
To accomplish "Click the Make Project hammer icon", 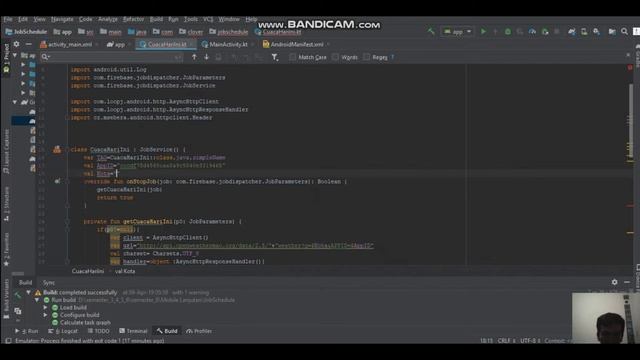I will tap(431, 31).
